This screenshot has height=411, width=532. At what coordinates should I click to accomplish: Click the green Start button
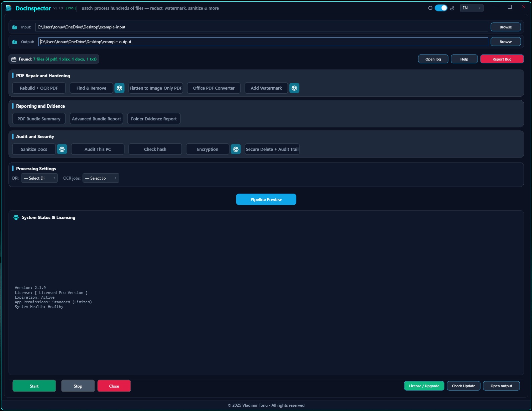pos(34,386)
